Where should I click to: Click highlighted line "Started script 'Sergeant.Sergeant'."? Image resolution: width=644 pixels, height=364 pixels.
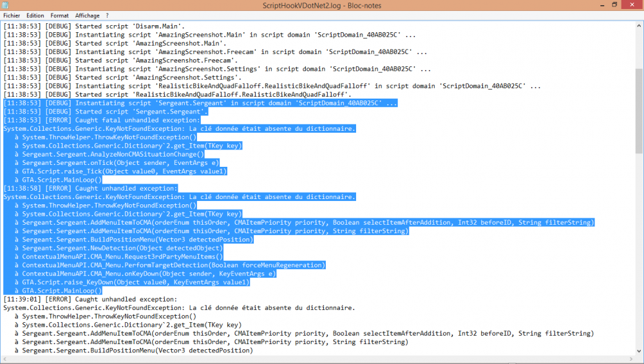[106, 111]
